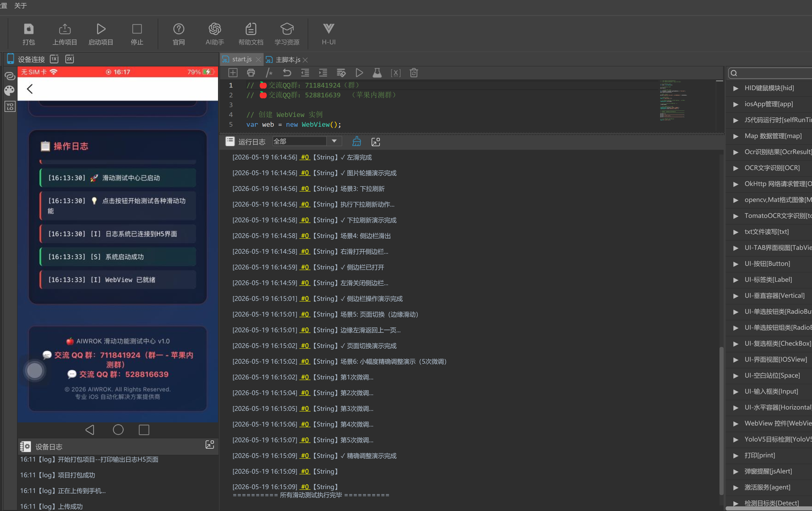Expand OCR文字识别[OCR] node
Viewport: 812px width, 511px height.
tap(736, 168)
